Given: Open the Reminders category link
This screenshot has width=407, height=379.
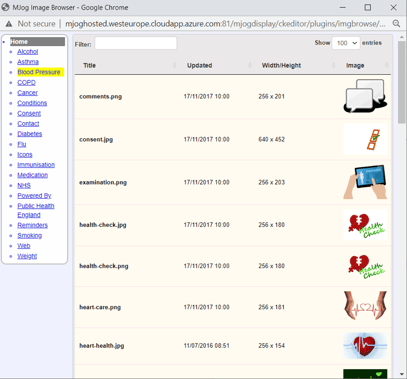Looking at the screenshot, I should 32,225.
